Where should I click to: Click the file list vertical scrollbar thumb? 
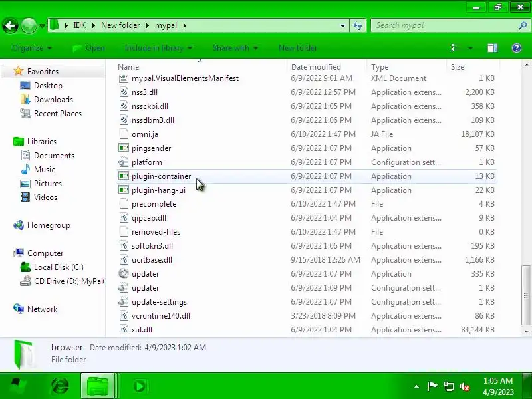[526, 295]
